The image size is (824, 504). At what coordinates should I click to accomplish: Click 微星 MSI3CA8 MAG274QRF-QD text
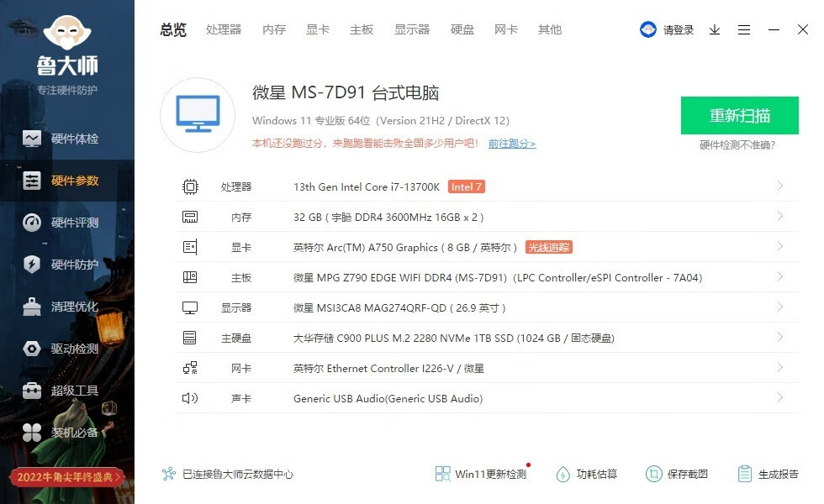399,307
